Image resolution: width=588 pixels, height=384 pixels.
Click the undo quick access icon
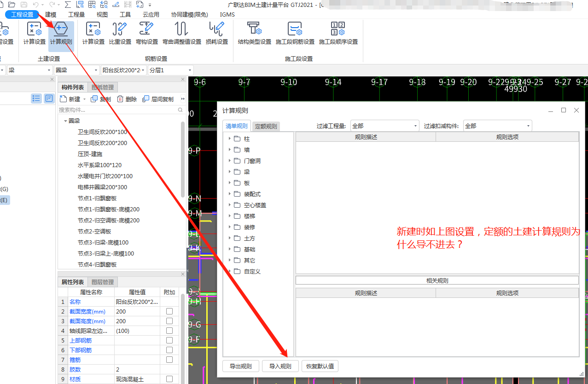pos(36,4)
